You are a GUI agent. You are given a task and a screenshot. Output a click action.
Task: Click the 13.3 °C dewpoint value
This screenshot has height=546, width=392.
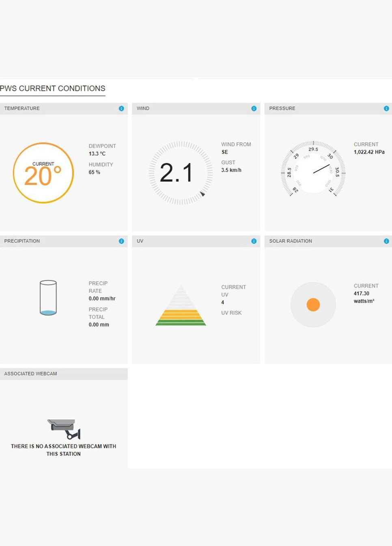(x=97, y=154)
